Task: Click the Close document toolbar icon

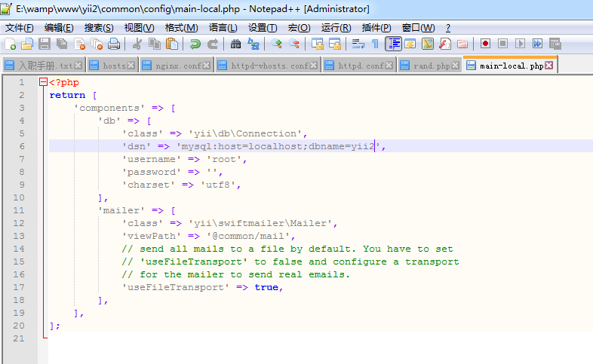Action: click(x=79, y=44)
